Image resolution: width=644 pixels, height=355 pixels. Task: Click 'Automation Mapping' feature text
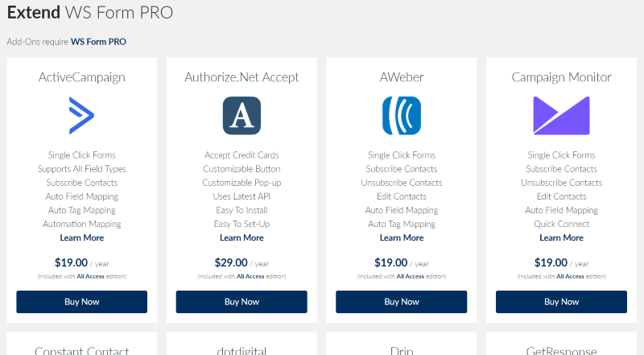[x=82, y=224]
